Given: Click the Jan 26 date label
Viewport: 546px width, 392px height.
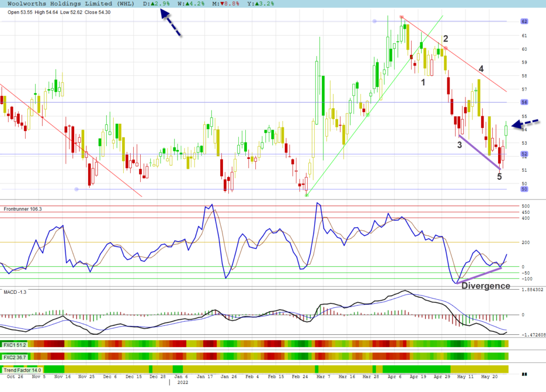Looking at the screenshot, I should 229,377.
